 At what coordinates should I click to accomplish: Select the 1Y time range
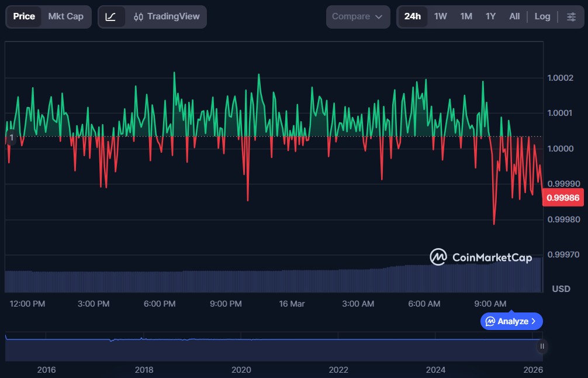coord(490,16)
